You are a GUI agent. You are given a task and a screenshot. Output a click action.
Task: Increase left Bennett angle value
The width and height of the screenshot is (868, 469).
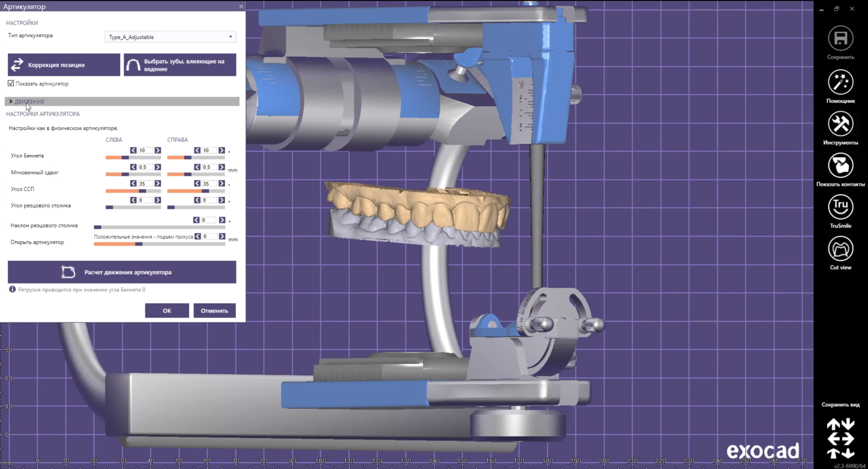158,150
